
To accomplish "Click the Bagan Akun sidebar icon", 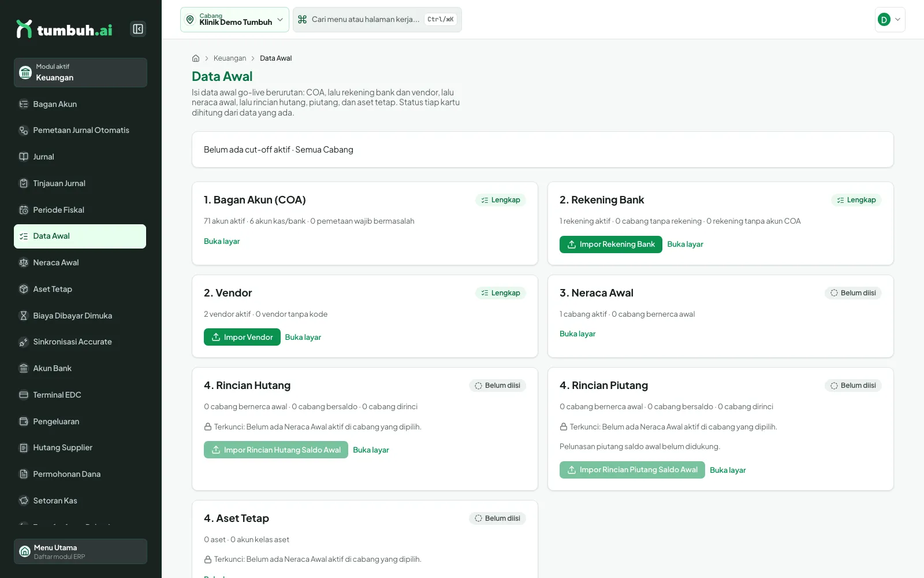I will tap(24, 104).
